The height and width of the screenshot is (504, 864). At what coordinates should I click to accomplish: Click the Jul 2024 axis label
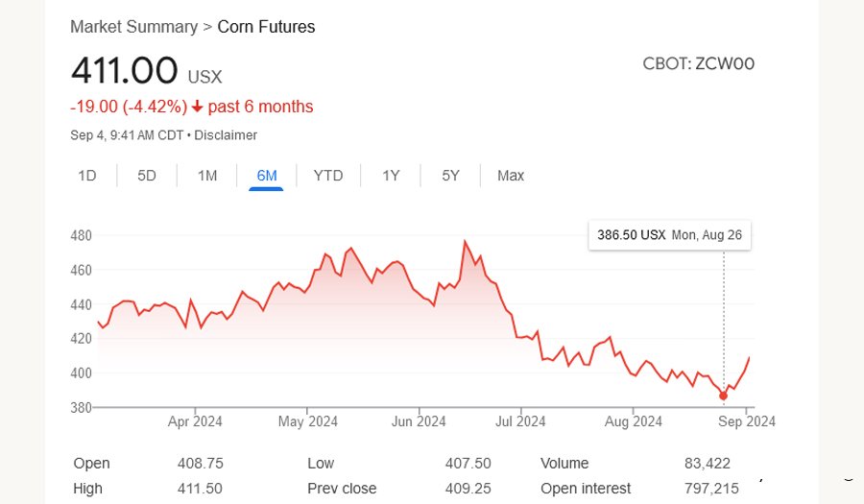pos(520,421)
